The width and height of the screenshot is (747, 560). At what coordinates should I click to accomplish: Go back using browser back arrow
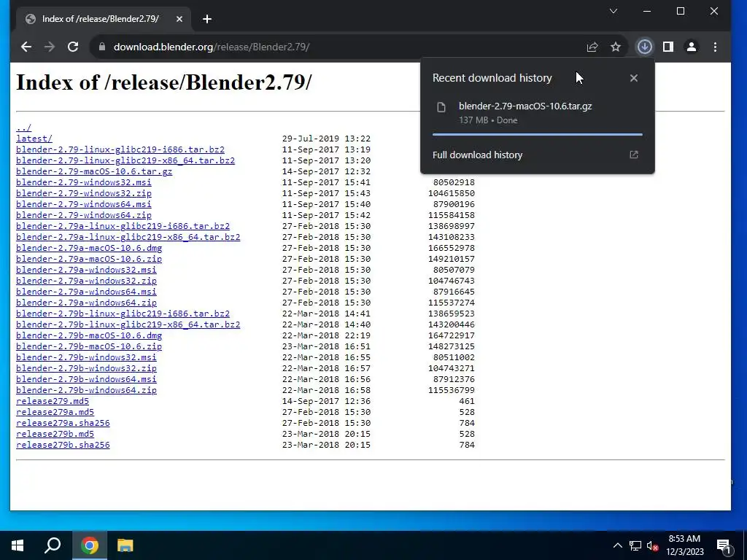(x=26, y=47)
